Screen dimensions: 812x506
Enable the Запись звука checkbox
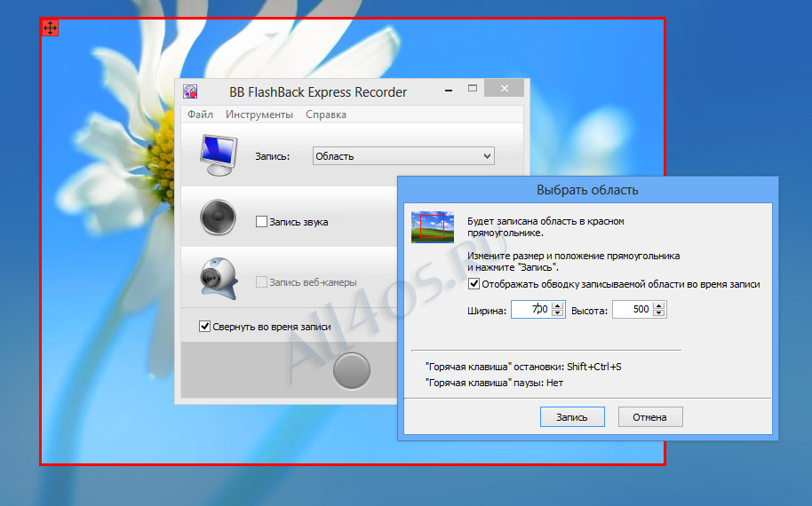click(261, 222)
